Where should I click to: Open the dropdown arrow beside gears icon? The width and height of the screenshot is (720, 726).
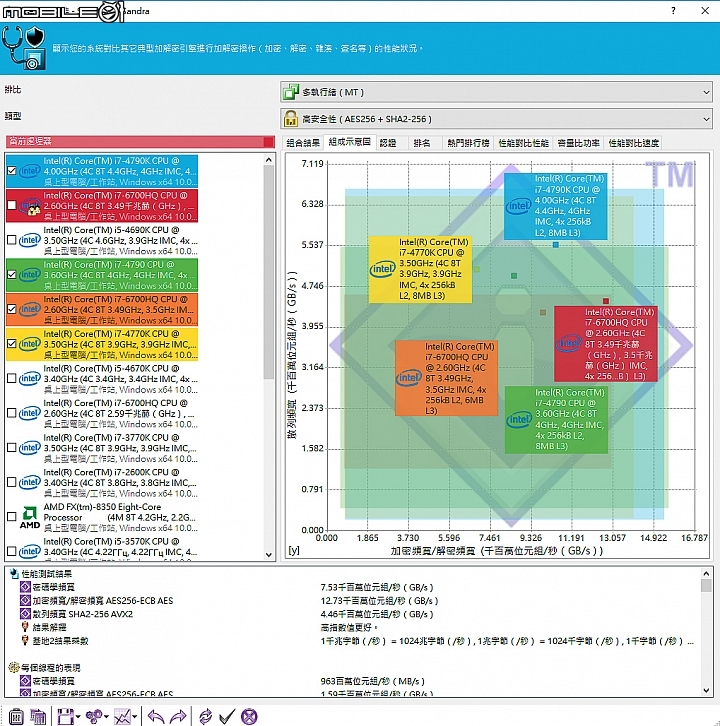click(x=106, y=717)
